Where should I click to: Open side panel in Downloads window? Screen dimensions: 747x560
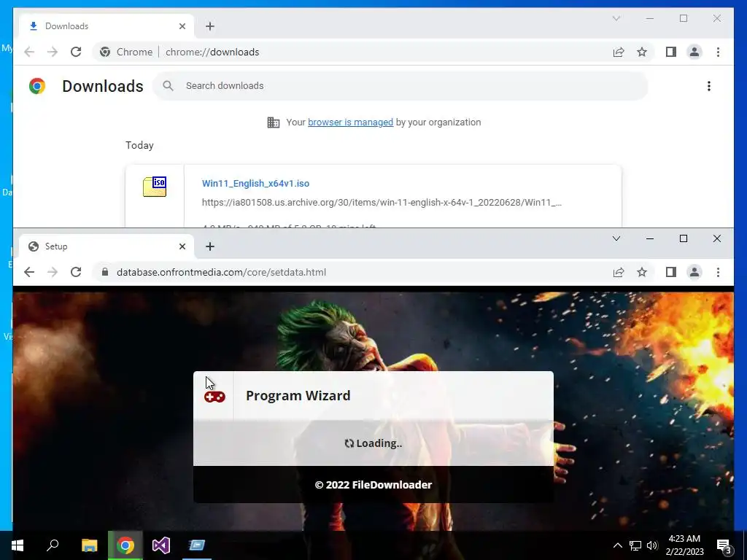tap(671, 52)
